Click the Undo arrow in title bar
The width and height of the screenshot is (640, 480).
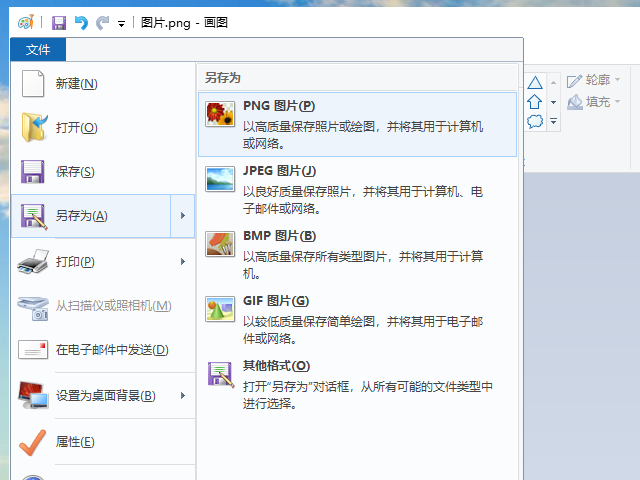pyautogui.click(x=81, y=22)
